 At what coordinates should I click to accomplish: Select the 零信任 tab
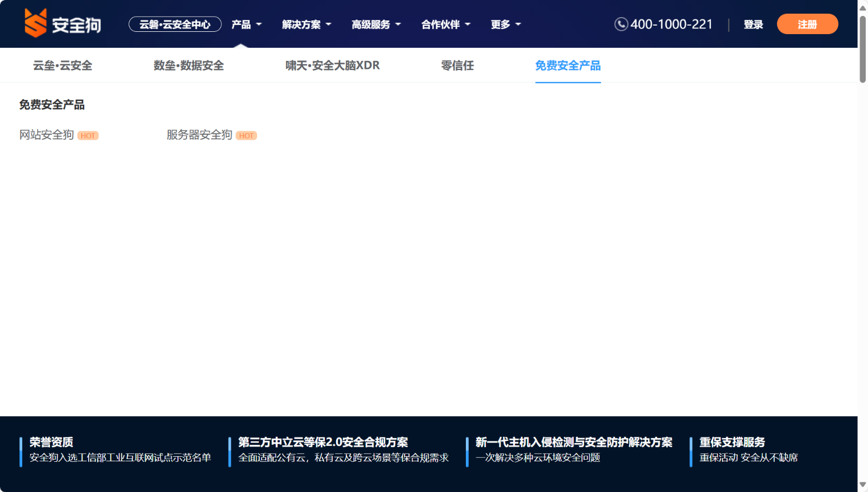click(458, 65)
